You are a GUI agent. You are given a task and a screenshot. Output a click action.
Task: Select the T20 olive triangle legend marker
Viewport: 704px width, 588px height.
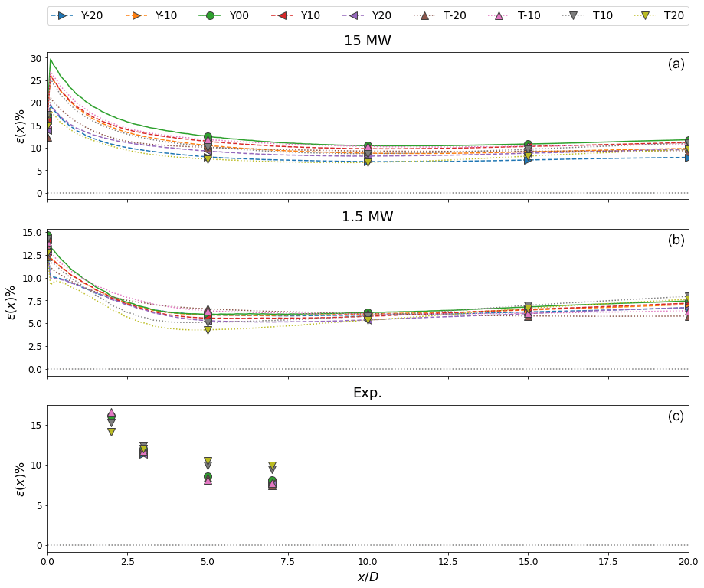[646, 15]
